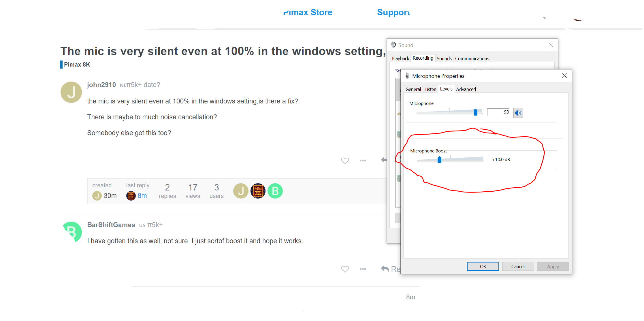Click the '2 replies' count
Image resolution: width=644 pixels, height=321 pixels.
coord(167,191)
